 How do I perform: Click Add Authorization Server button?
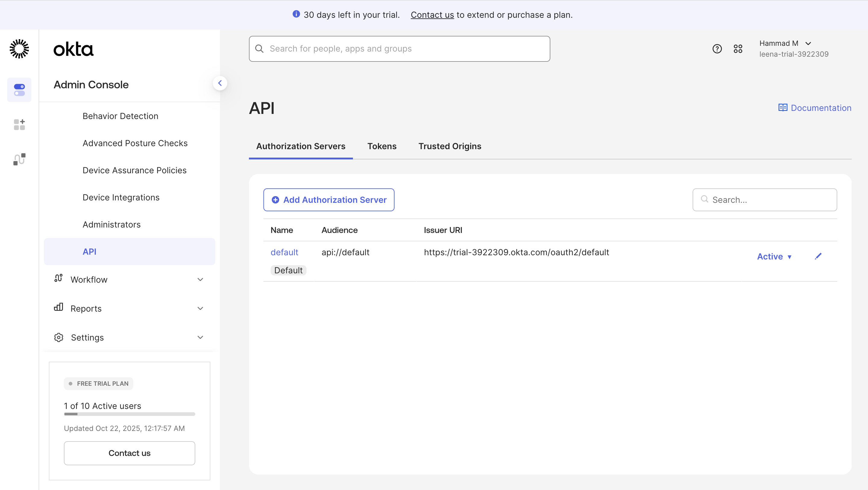point(329,200)
